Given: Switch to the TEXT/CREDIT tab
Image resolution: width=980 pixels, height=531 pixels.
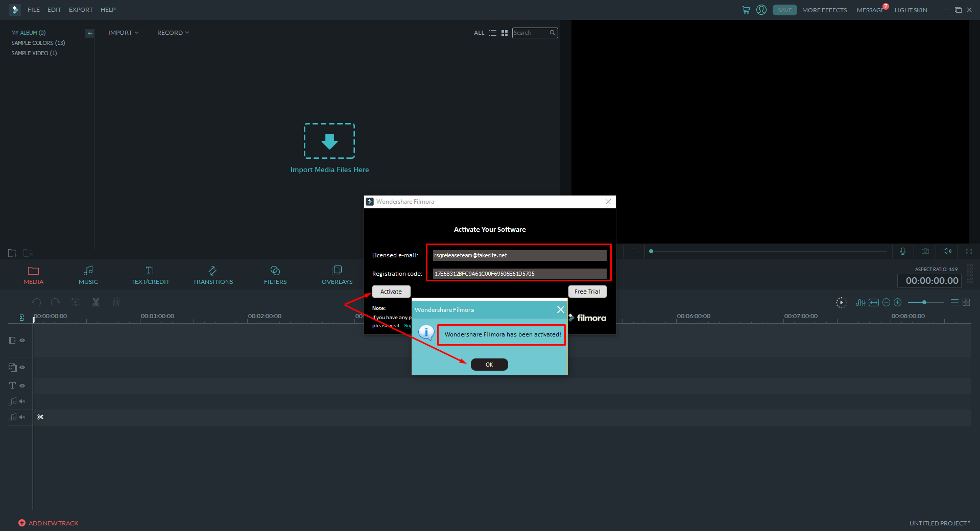Looking at the screenshot, I should (150, 275).
